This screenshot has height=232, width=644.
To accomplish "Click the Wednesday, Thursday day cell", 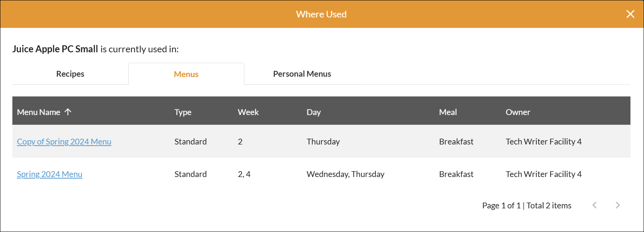I will coord(345,174).
